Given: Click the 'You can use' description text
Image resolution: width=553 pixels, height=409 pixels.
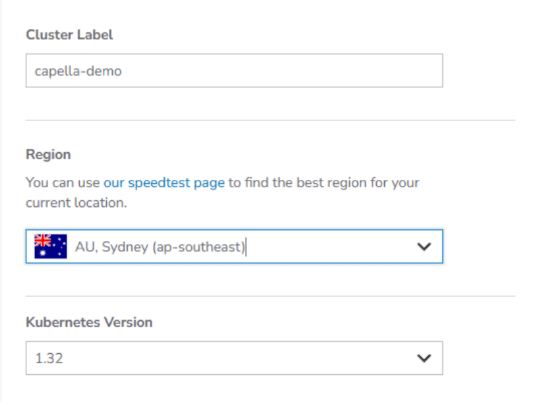Looking at the screenshot, I should coord(63,183).
